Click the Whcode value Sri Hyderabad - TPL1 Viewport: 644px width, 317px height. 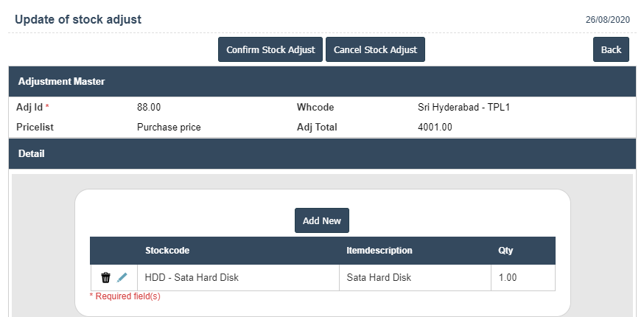click(x=464, y=108)
